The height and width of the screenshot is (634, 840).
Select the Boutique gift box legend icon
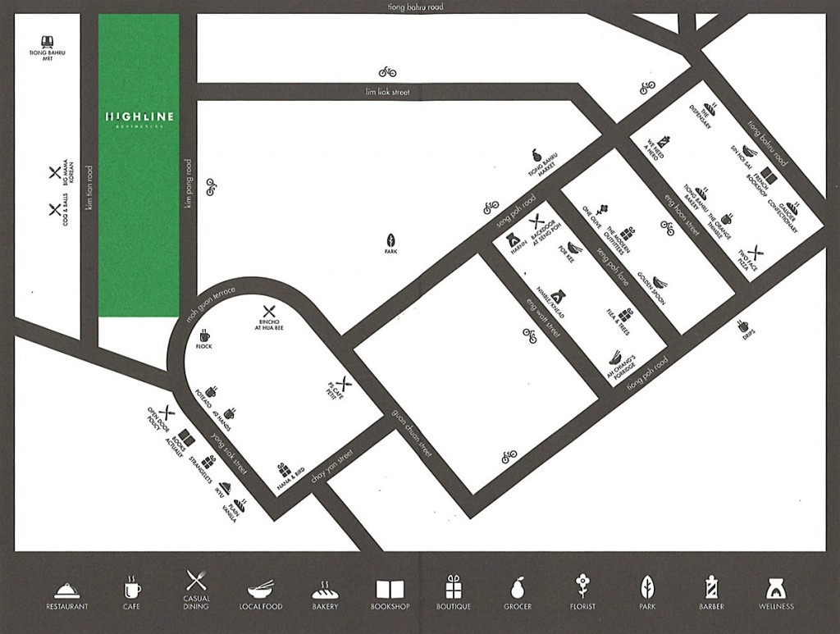click(453, 587)
